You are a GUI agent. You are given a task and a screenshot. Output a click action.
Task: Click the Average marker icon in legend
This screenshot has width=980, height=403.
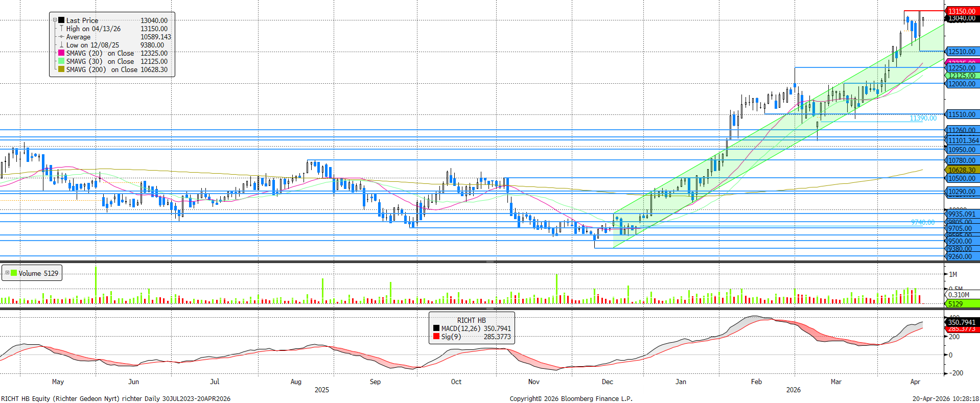tap(61, 37)
